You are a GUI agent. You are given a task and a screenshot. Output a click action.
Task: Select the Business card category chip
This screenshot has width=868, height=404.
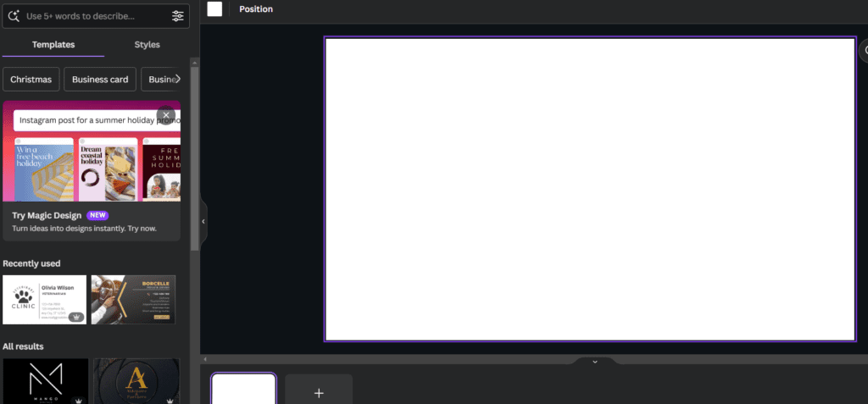100,79
